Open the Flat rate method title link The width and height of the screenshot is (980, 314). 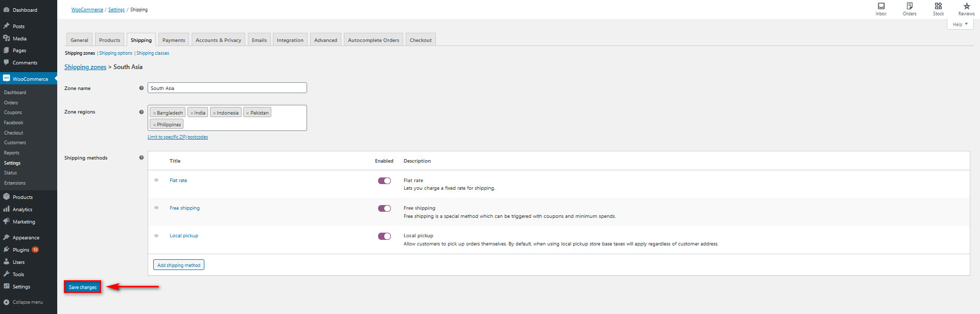(x=178, y=181)
